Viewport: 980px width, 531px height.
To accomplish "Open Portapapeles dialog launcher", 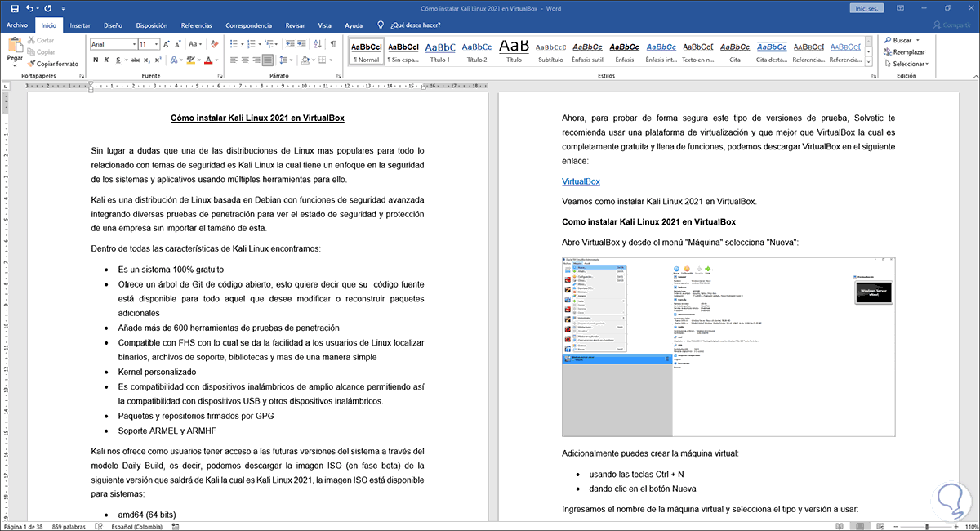I will click(82, 76).
